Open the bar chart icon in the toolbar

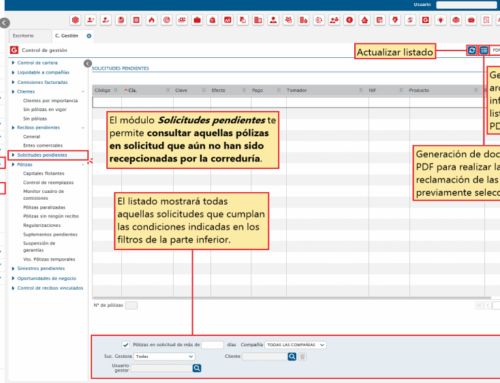(228, 20)
